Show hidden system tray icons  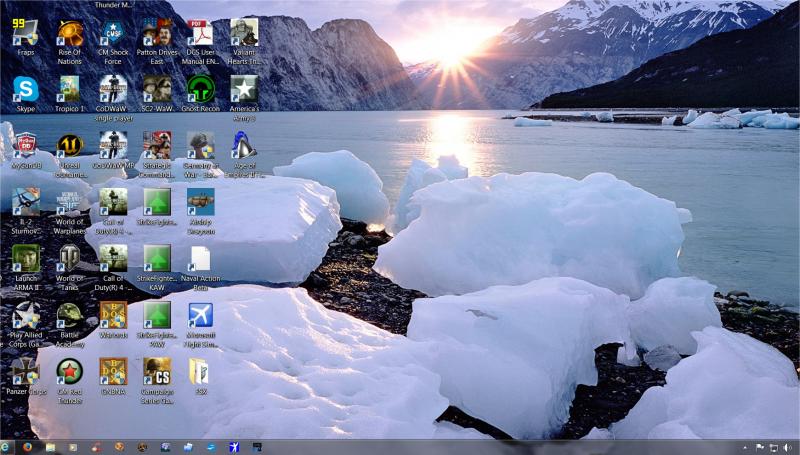click(x=744, y=448)
